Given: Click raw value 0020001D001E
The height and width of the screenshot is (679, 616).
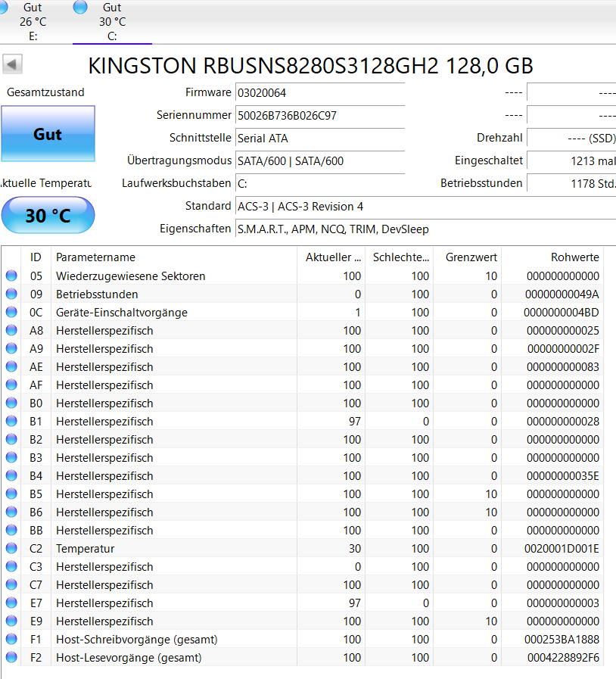Looking at the screenshot, I should 562,549.
